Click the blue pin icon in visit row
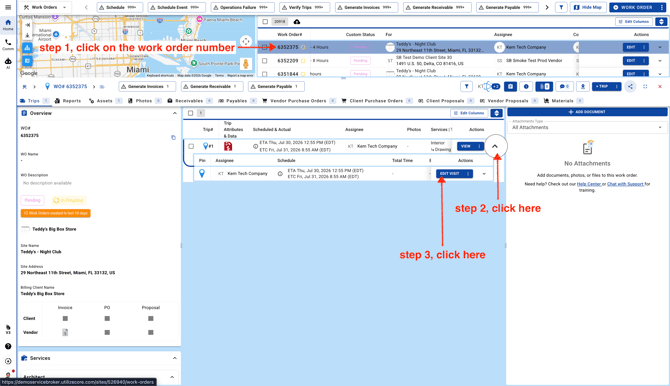Image resolution: width=670 pixels, height=386 pixels. [202, 173]
